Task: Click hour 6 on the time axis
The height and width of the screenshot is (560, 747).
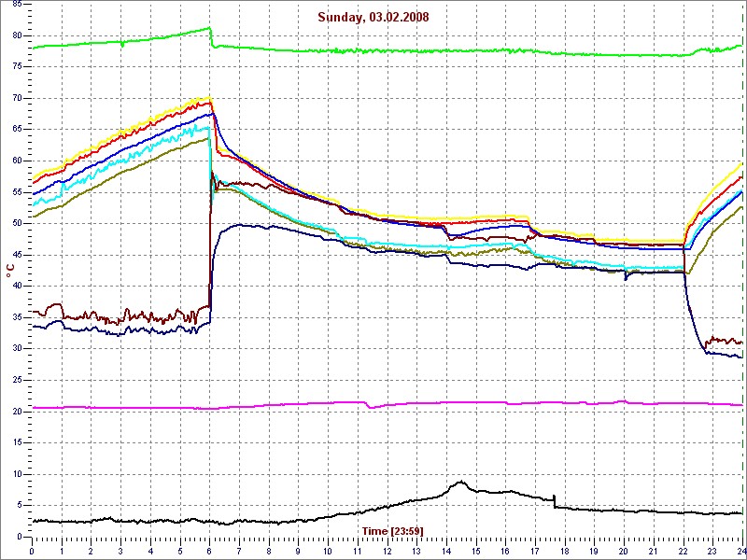Action: [x=209, y=551]
